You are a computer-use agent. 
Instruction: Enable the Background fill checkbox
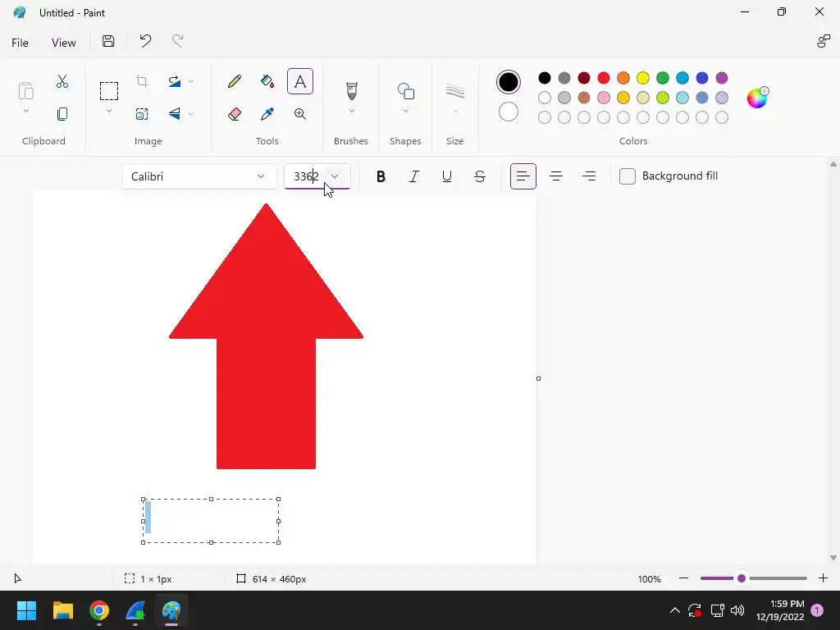(x=628, y=176)
